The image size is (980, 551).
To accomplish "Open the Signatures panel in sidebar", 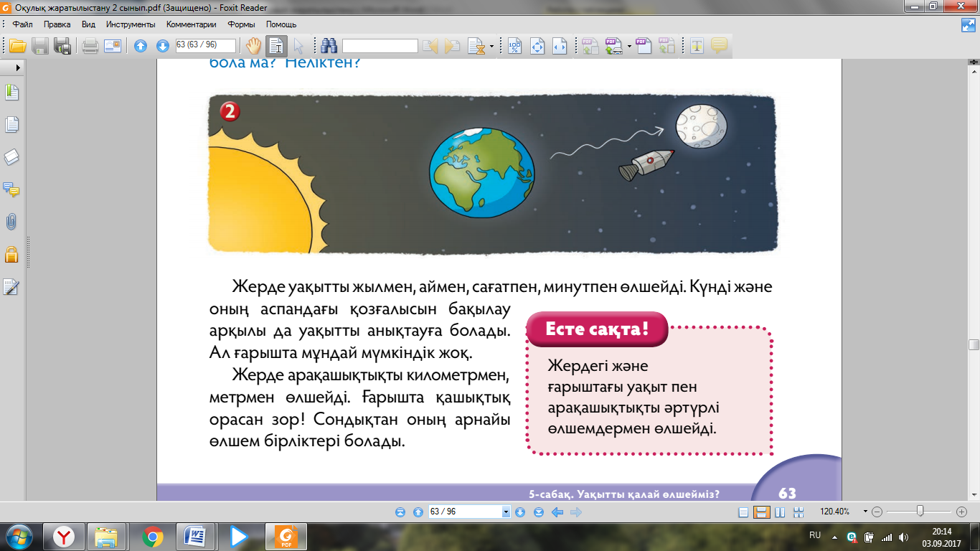I will pos(11,287).
